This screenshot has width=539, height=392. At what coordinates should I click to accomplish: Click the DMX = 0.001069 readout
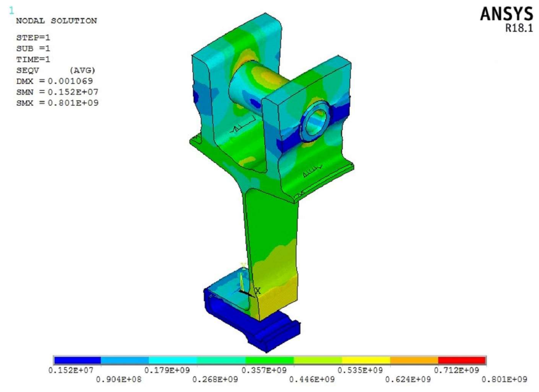coord(54,81)
